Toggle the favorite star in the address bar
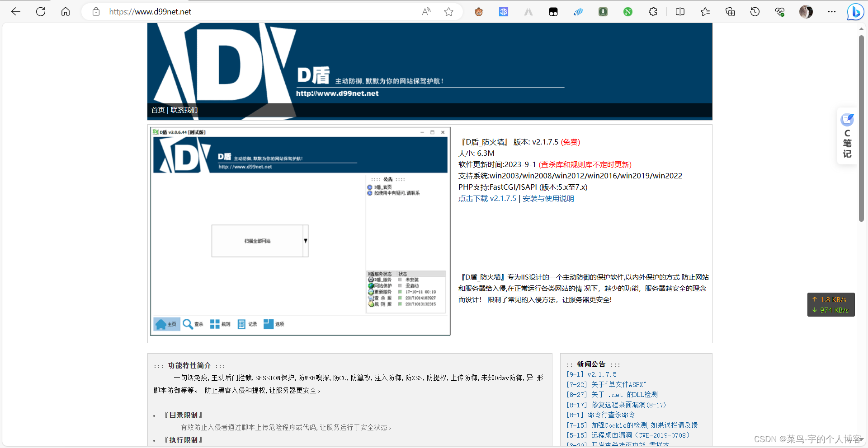 pos(448,12)
